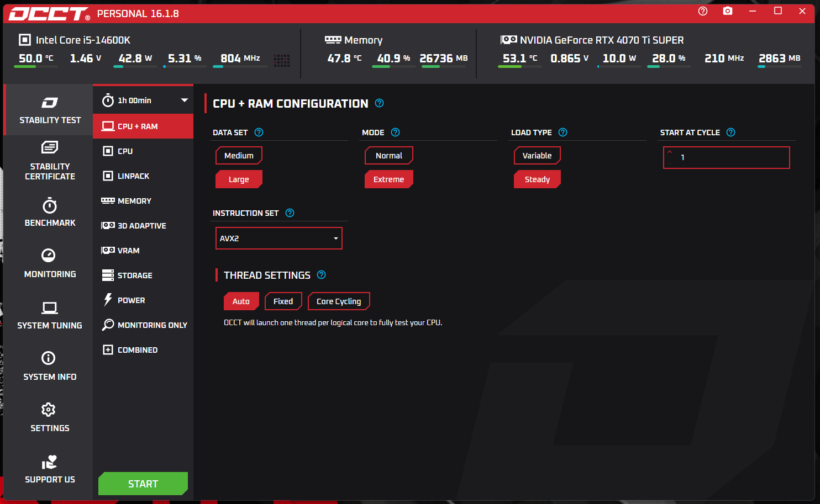
Task: View the System Info section
Action: coord(50,367)
